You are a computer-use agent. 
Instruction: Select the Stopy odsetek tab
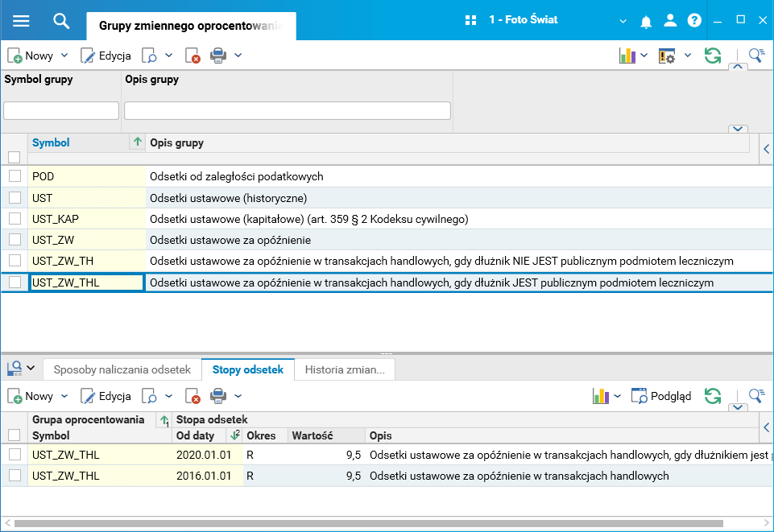(248, 369)
